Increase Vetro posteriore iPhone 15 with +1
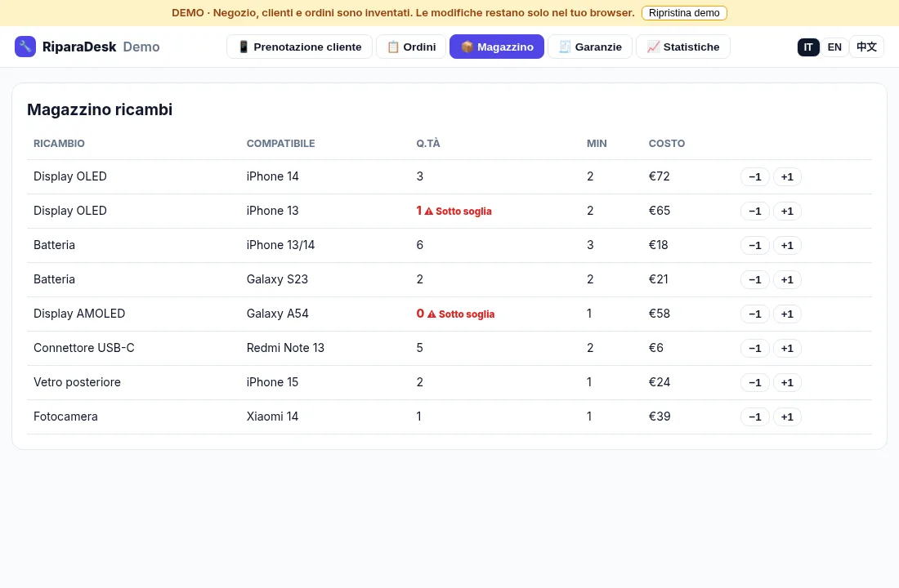This screenshot has width=899, height=588. click(787, 382)
